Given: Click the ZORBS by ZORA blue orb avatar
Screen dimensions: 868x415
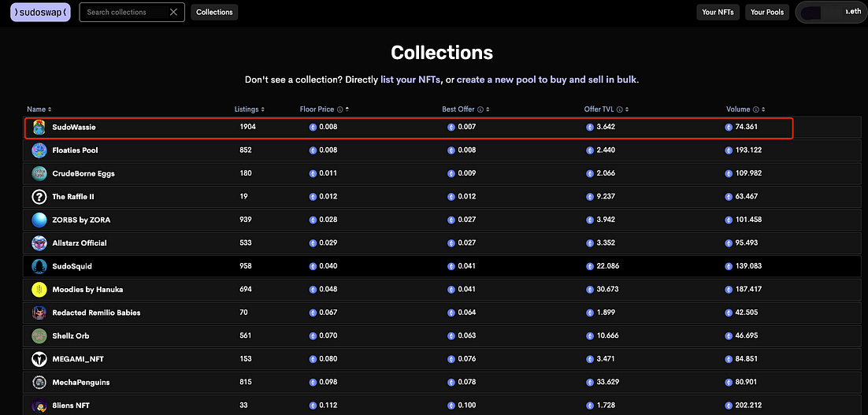Looking at the screenshot, I should (x=39, y=220).
